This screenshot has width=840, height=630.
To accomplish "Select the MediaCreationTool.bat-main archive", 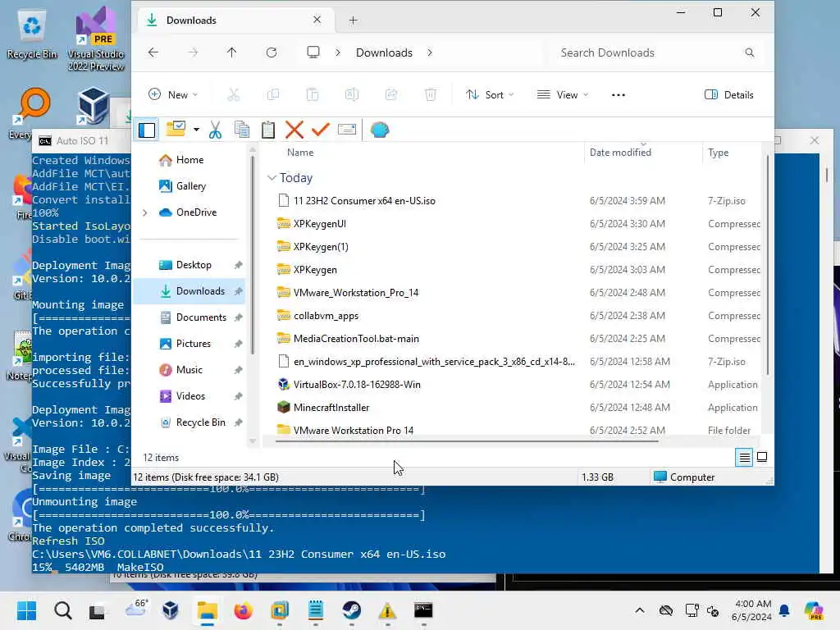I will click(356, 339).
